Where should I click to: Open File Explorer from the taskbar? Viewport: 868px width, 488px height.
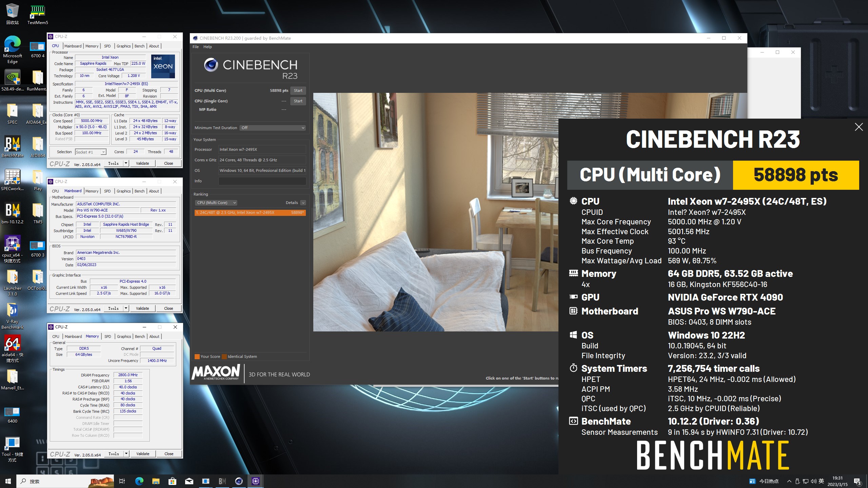pos(156,481)
